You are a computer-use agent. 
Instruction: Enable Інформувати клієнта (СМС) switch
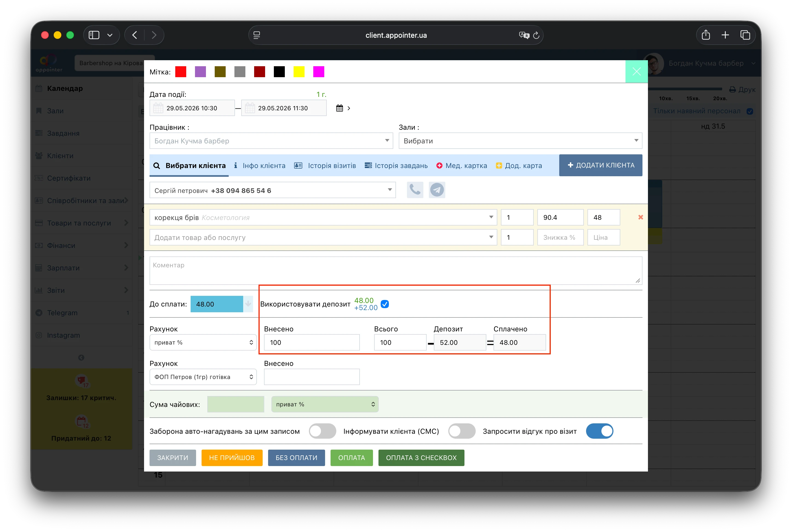pyautogui.click(x=462, y=431)
